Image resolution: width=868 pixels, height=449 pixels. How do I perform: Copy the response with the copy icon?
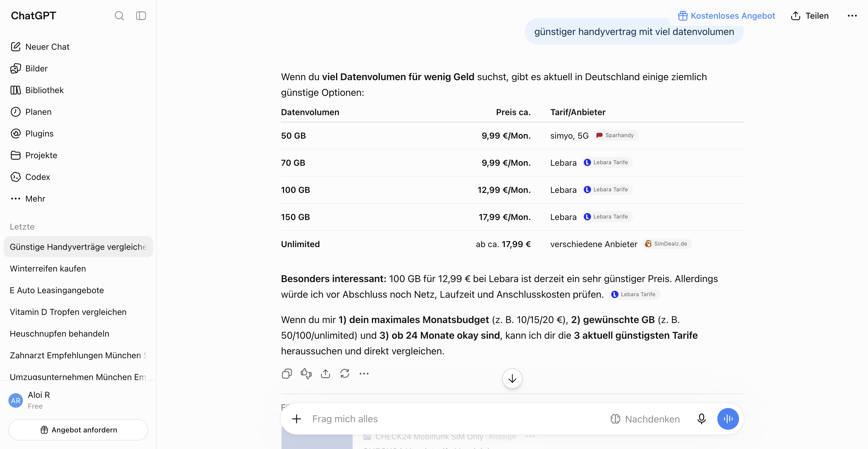point(287,374)
